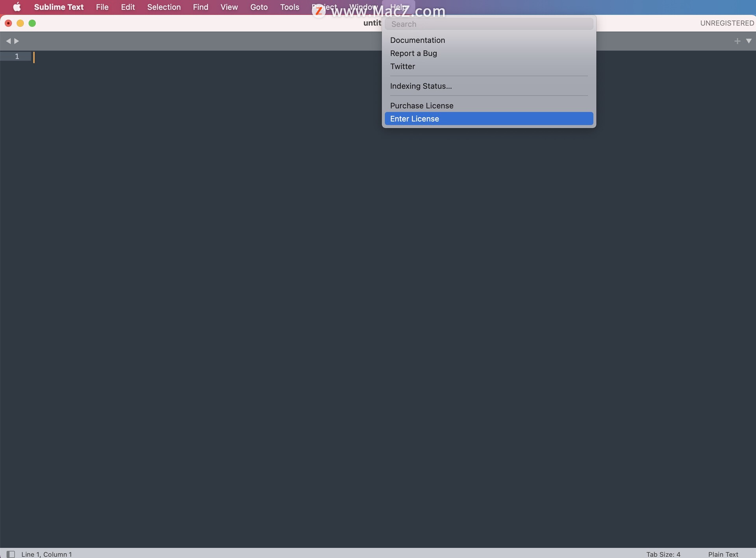This screenshot has width=756, height=558.
Task: Open the File menu
Action: click(102, 7)
